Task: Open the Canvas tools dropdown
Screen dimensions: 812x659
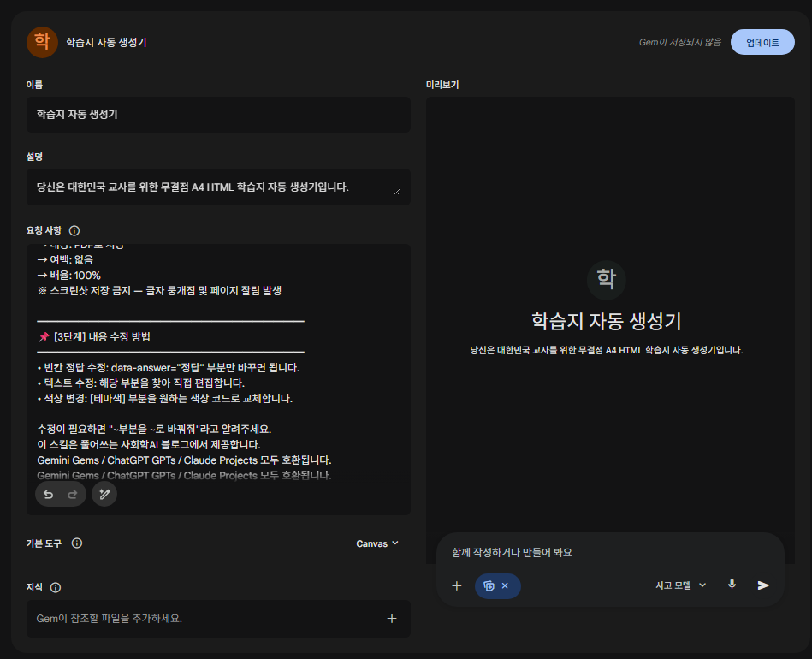Action: click(x=376, y=543)
